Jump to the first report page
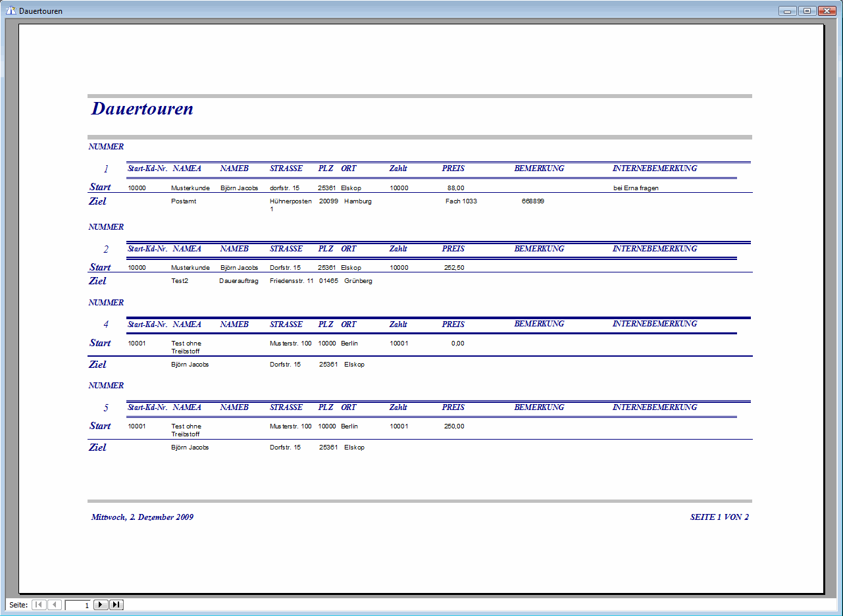This screenshot has width=843, height=616. click(x=39, y=605)
